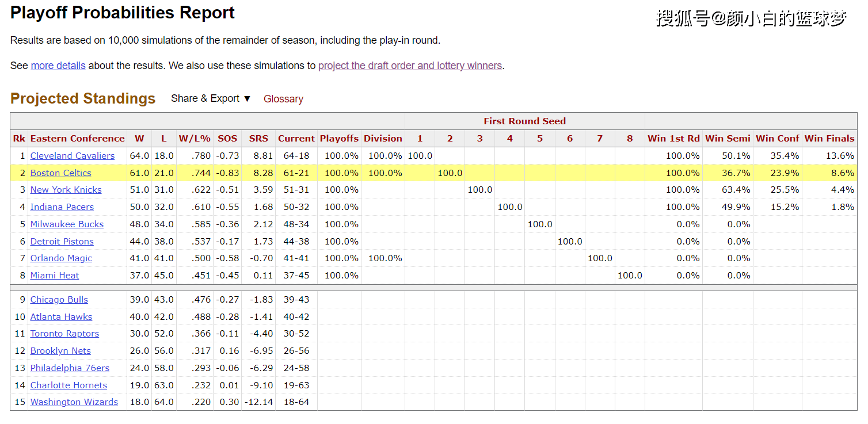Click the seed 1 column header
The image size is (868, 424).
[420, 138]
